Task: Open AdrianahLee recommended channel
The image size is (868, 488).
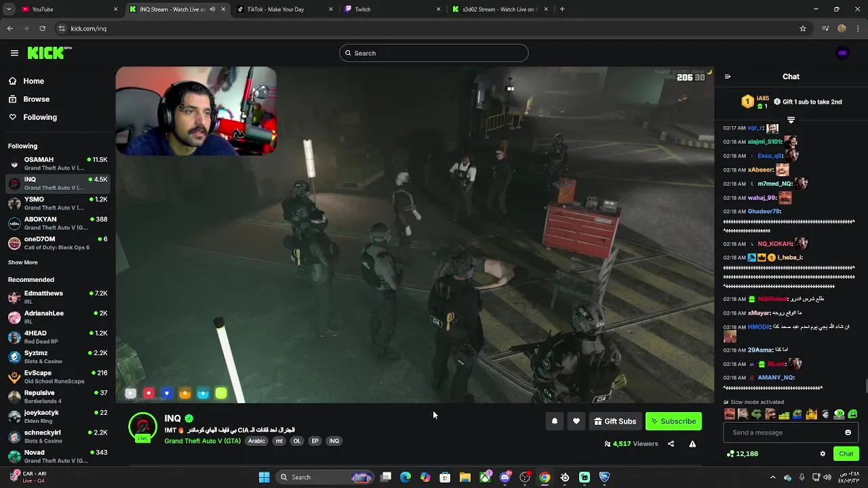Action: tap(58, 317)
